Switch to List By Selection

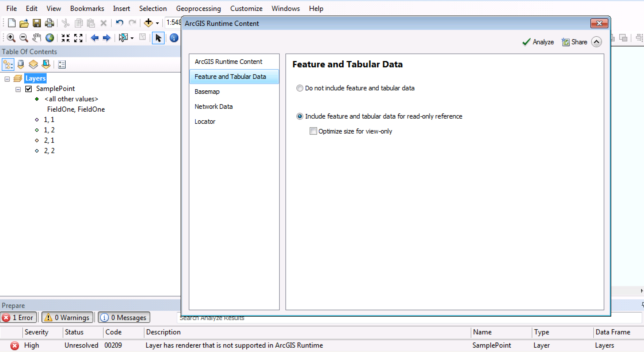pos(46,64)
